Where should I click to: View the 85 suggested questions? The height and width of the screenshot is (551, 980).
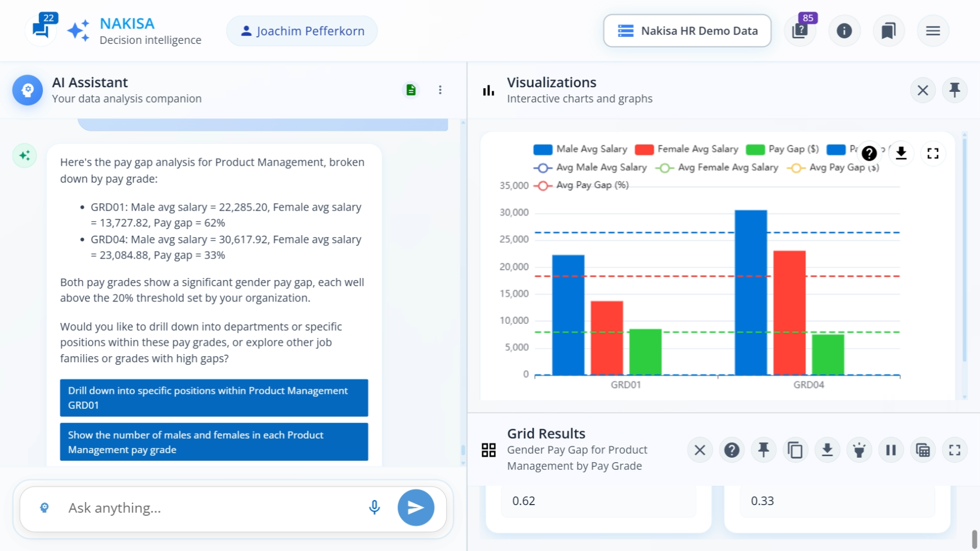800,31
